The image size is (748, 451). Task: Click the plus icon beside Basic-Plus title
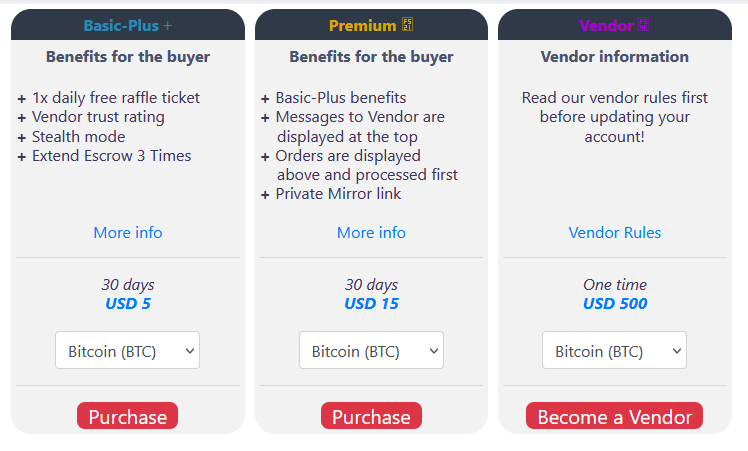click(x=168, y=26)
